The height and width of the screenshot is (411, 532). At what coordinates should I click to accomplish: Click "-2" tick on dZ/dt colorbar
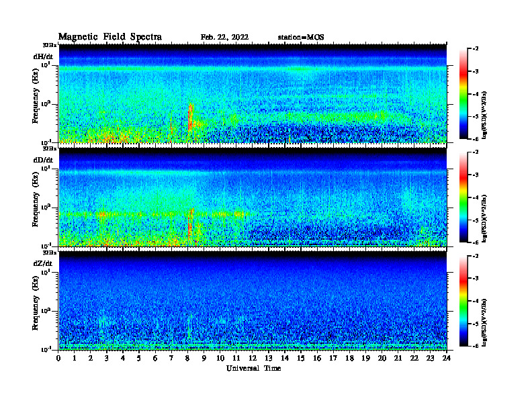click(x=476, y=256)
